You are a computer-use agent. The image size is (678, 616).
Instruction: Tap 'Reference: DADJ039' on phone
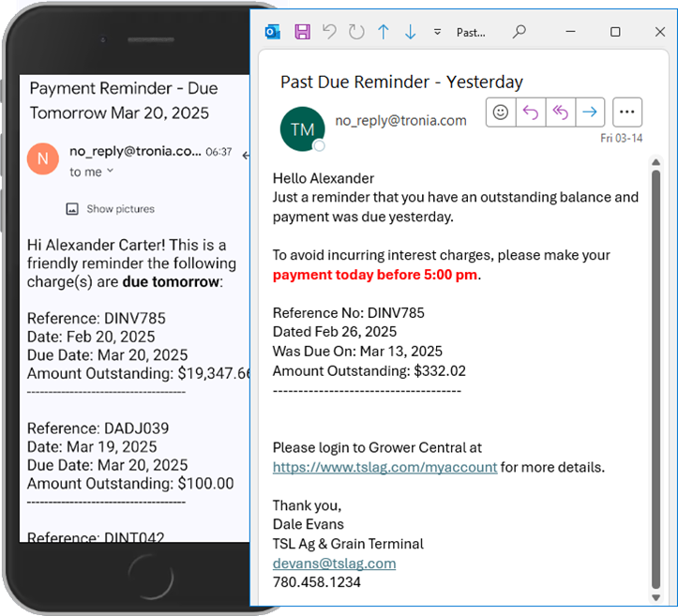coord(98,428)
